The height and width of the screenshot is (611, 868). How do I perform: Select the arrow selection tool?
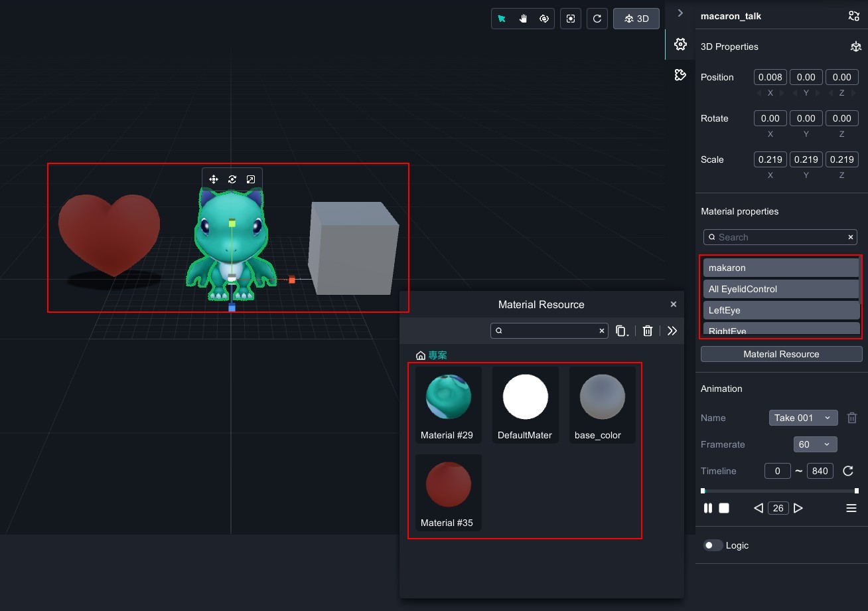(502, 19)
